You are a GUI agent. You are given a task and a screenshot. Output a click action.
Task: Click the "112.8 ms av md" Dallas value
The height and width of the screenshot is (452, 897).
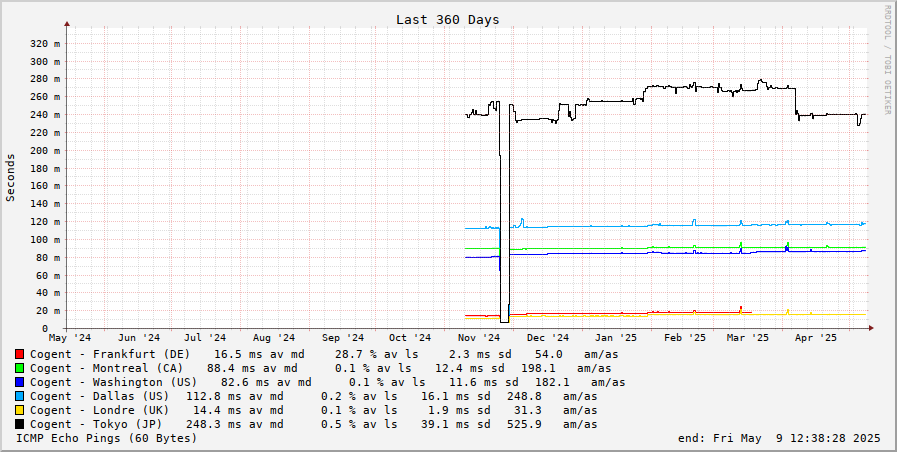235,397
